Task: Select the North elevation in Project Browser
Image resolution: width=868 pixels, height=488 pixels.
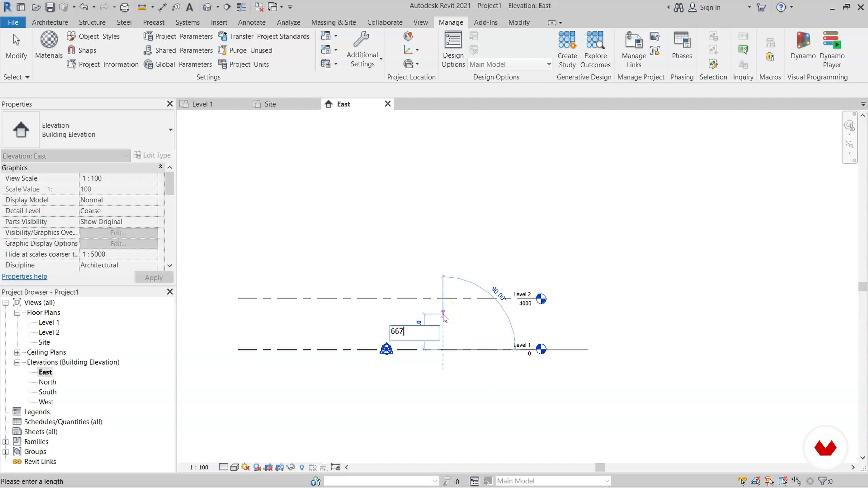Action: click(47, 382)
